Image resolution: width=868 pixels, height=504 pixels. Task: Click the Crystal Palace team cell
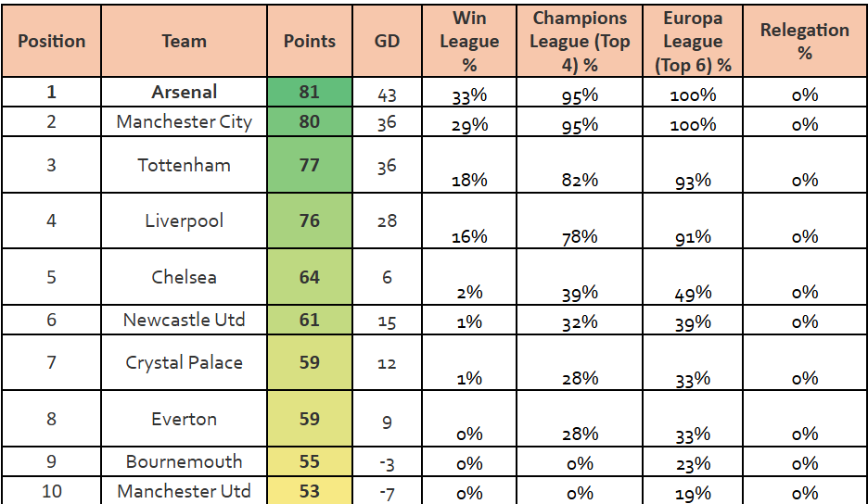point(184,362)
